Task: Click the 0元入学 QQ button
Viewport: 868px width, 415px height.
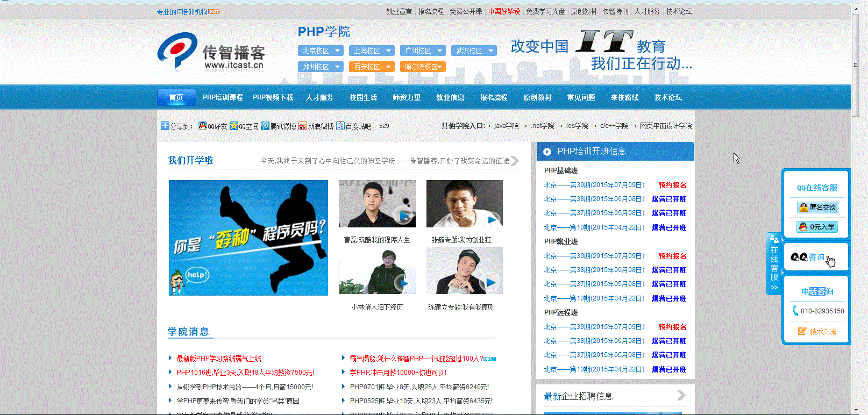Action: tap(817, 227)
